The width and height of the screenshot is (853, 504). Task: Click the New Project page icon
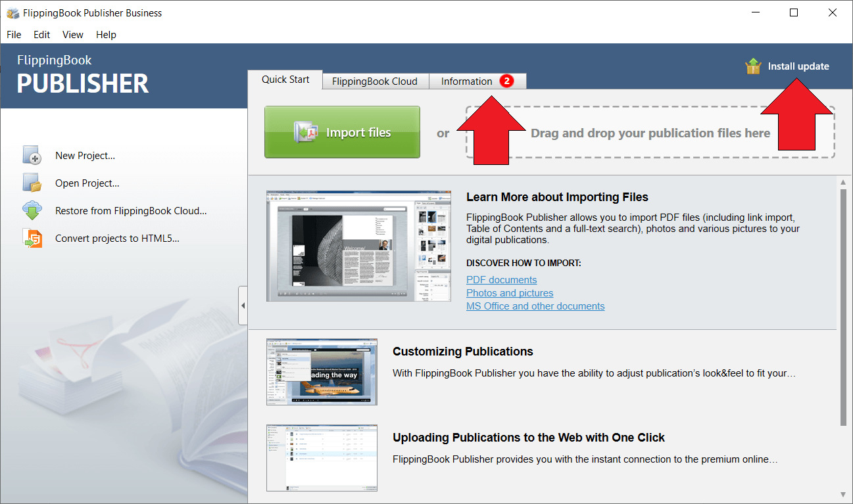[32, 155]
